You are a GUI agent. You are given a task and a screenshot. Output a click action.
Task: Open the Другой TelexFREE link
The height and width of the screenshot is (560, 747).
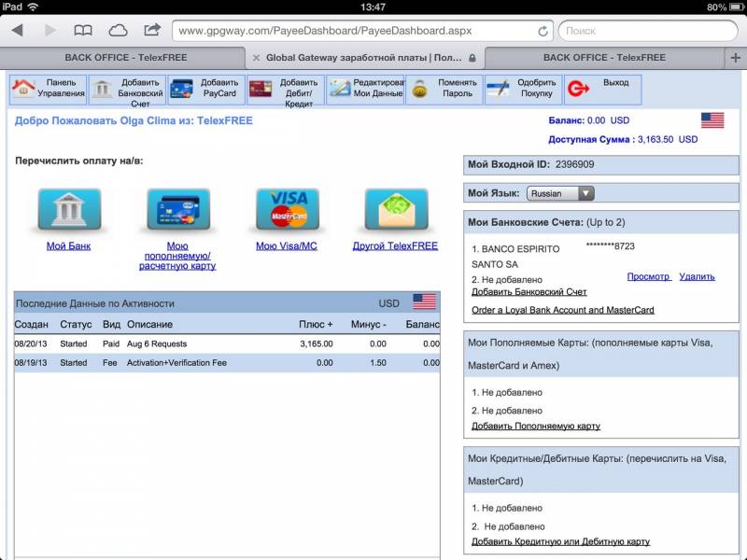pos(395,246)
